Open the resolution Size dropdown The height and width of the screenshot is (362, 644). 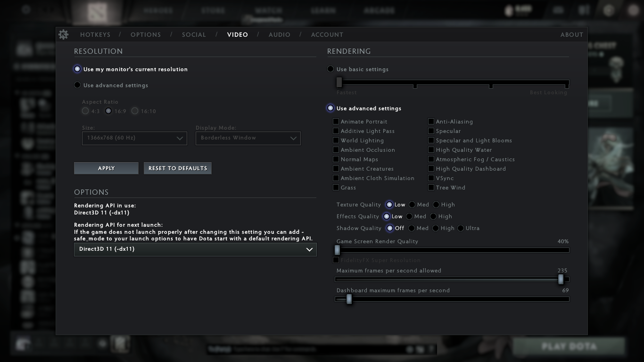(134, 138)
